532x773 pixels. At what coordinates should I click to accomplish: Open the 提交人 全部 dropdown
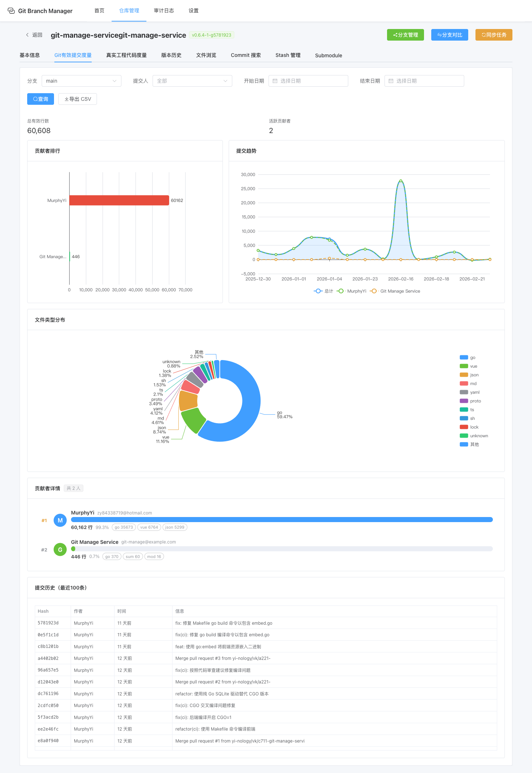pyautogui.click(x=192, y=81)
